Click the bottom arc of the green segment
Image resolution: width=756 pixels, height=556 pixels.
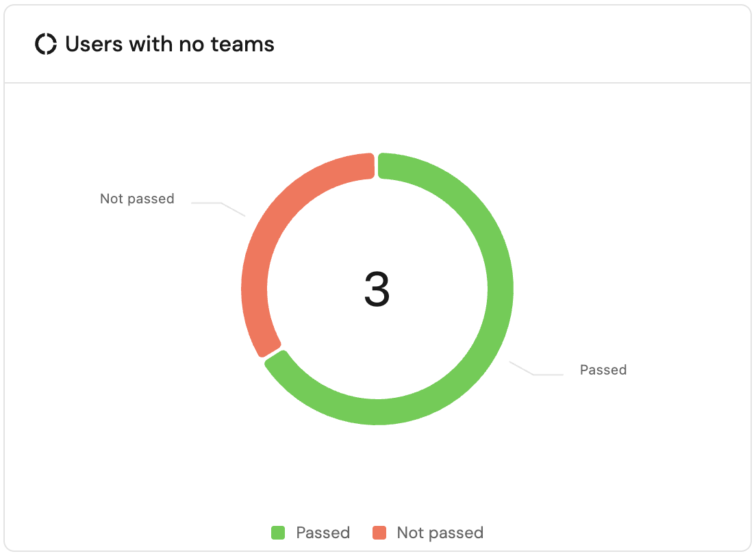[x=377, y=412]
